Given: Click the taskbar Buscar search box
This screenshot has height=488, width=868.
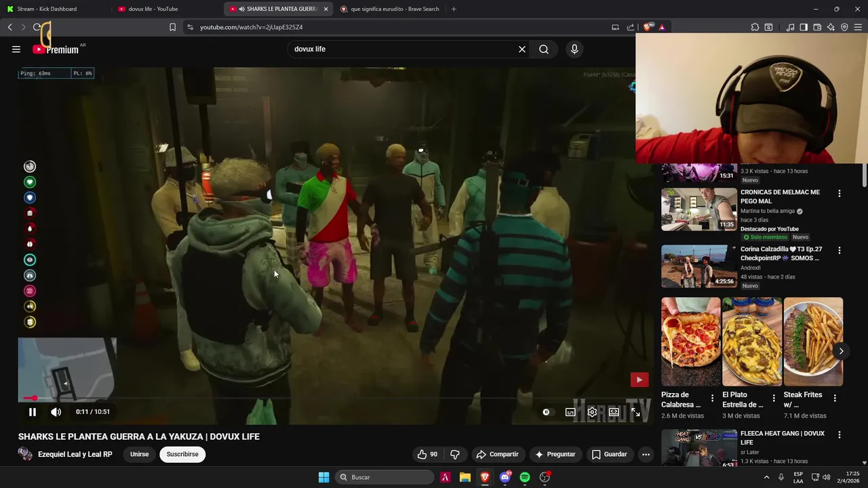Looking at the screenshot, I should 385,477.
